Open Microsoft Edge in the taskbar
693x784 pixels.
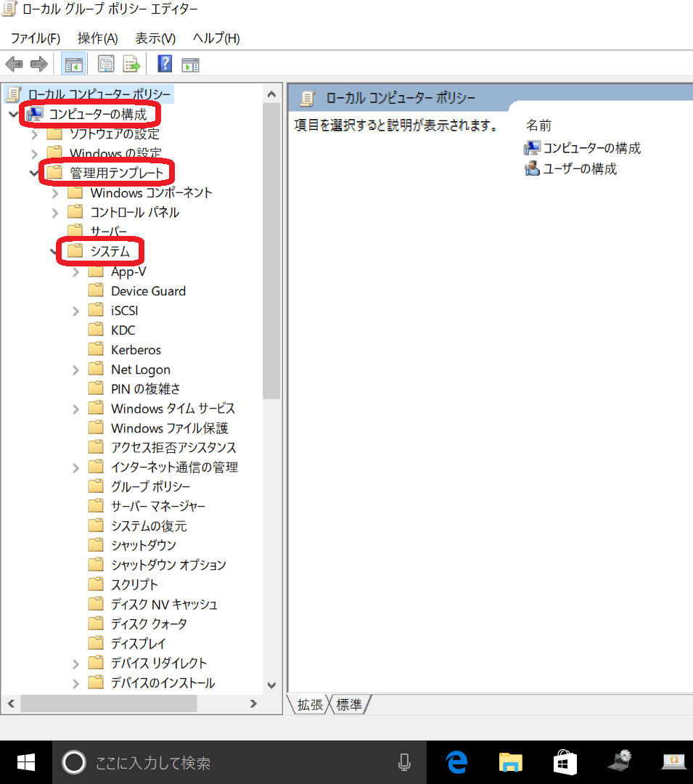click(456, 762)
